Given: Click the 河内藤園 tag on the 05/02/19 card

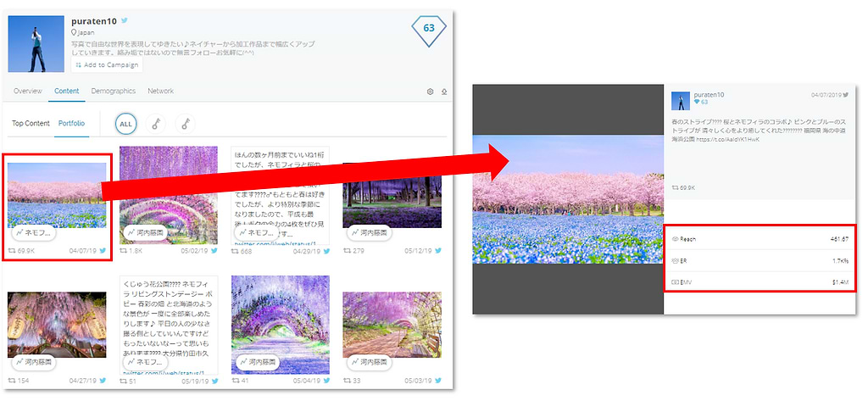Looking at the screenshot, I should [x=147, y=234].
